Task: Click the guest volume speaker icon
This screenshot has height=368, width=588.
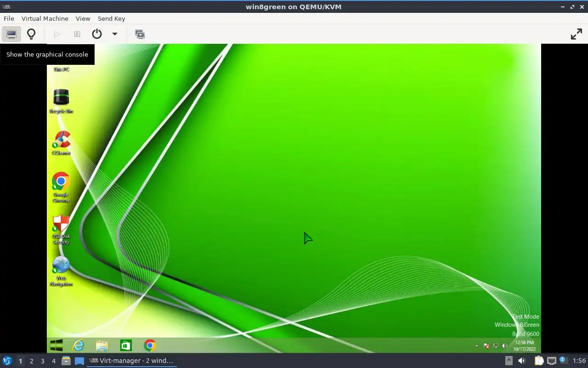Action: coord(505,346)
